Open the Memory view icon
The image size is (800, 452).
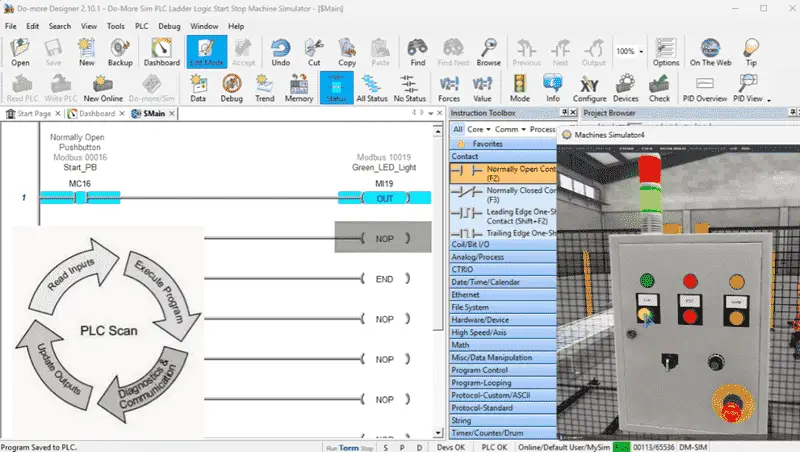click(298, 88)
